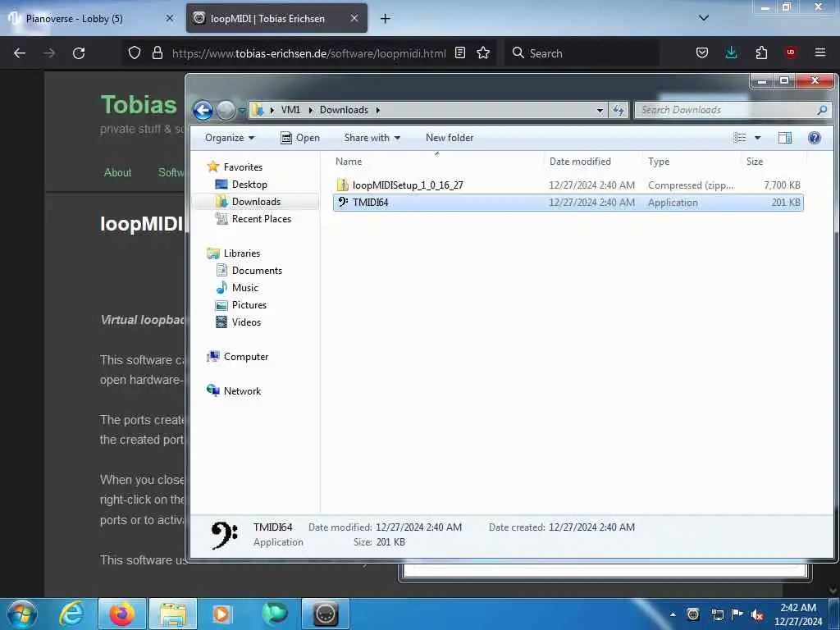
Task: Expand the view options dropdown arrow
Action: 757,138
